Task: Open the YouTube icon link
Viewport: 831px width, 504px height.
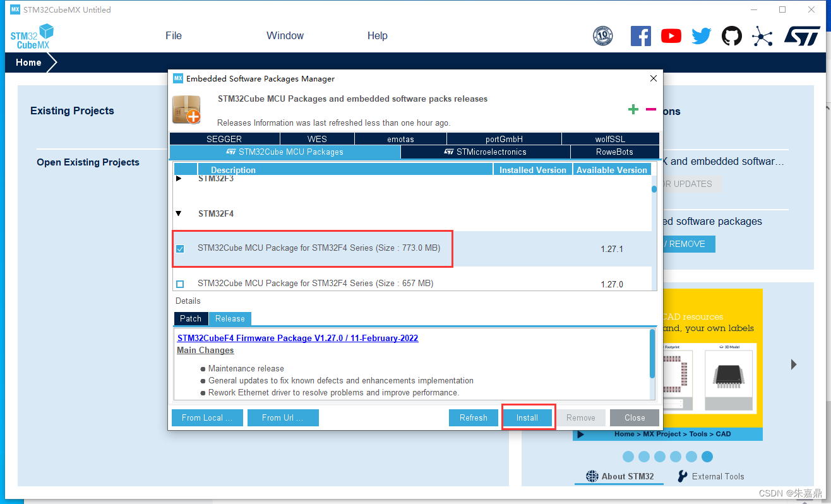Action: coord(671,36)
